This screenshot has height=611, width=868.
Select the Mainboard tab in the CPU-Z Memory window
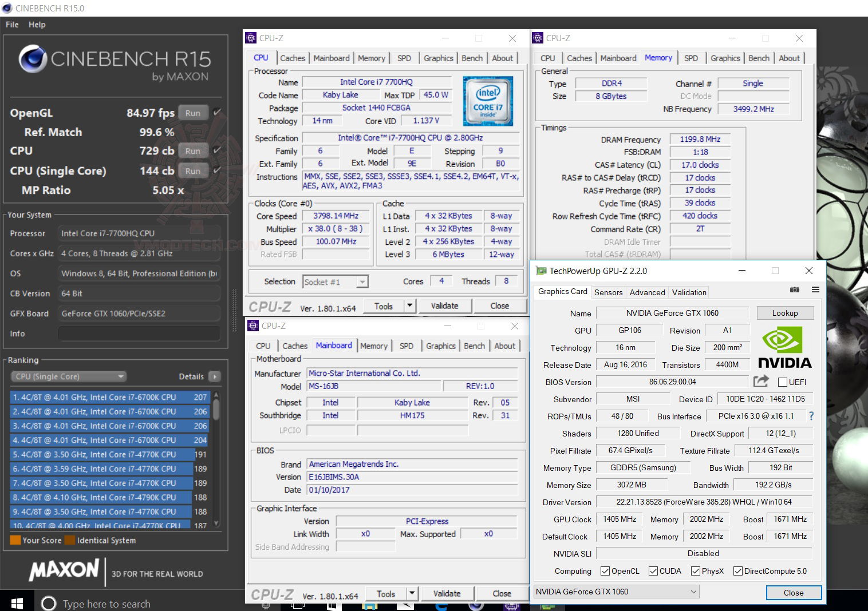(x=618, y=58)
